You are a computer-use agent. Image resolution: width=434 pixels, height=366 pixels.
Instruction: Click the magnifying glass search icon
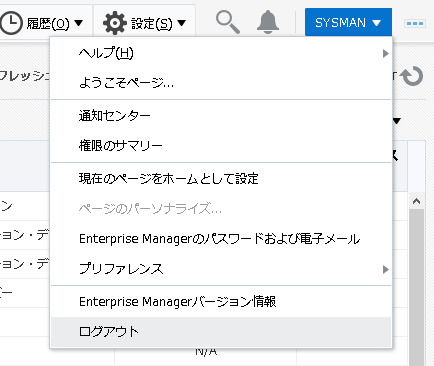coord(228,22)
